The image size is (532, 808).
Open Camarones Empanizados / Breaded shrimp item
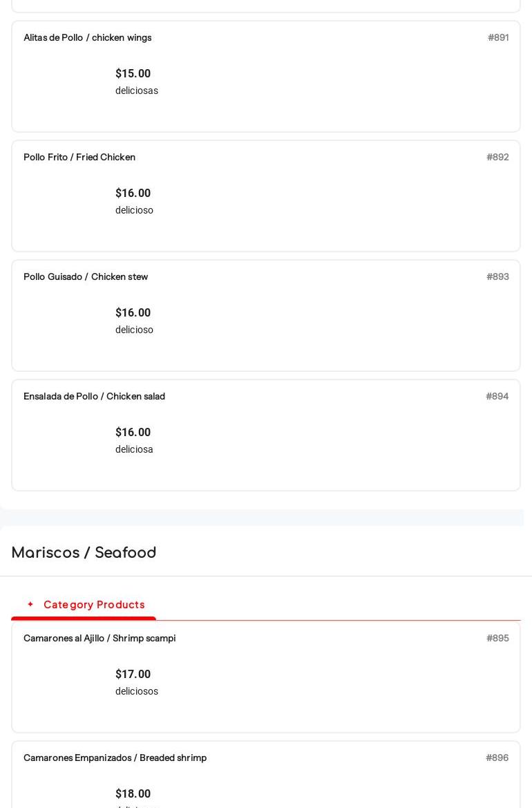(115, 758)
